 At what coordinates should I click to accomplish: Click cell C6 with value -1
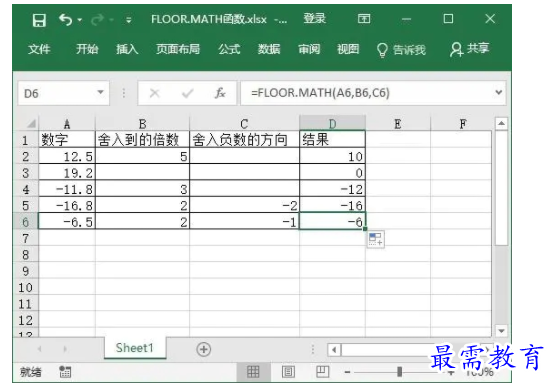244,222
